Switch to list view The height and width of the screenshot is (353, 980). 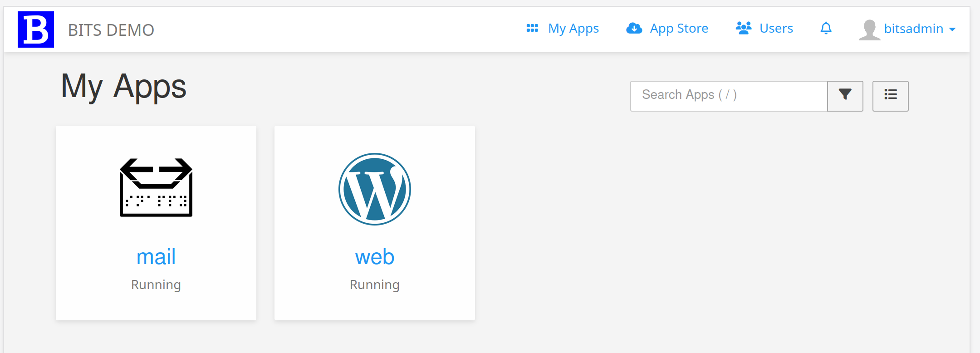click(890, 96)
